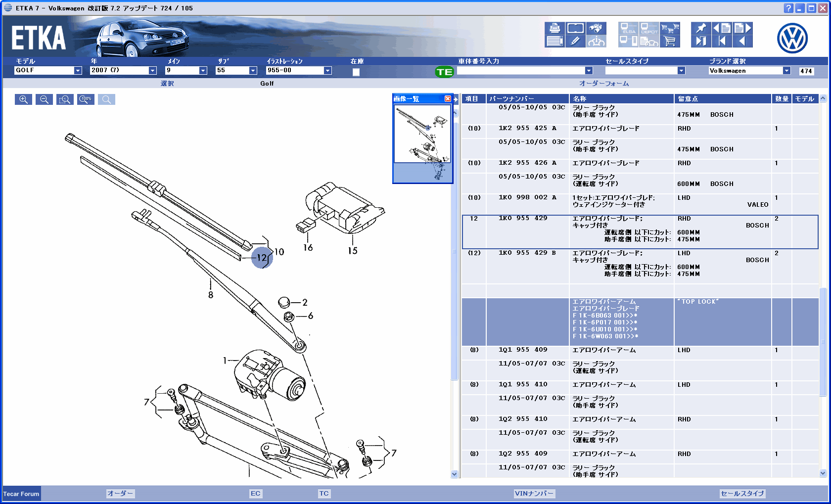Expand the image list side arrow
831x504 pixels.
point(456,99)
